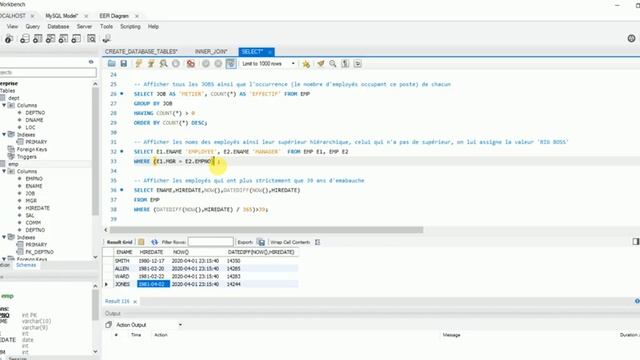The height and width of the screenshot is (360, 640).
Task: Close the SELECT editor tab
Action: pyautogui.click(x=270, y=52)
